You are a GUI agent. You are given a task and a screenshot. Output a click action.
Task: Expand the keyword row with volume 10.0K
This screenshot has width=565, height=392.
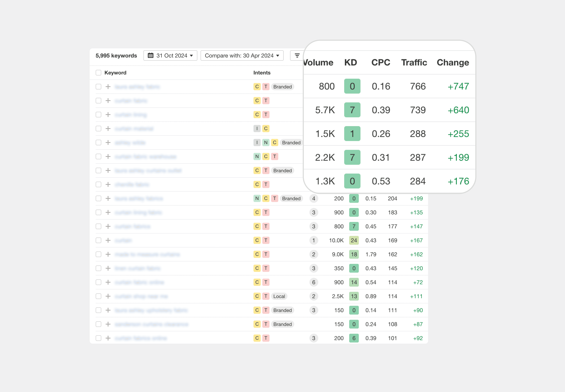click(x=108, y=240)
